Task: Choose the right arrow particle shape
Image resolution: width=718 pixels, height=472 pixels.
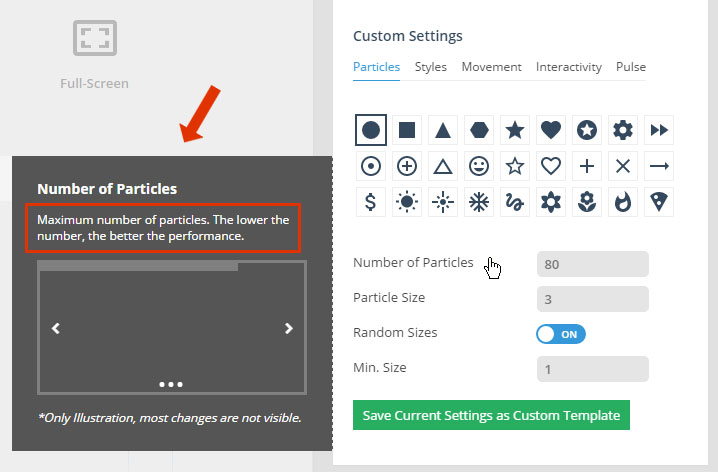Action: [x=659, y=166]
